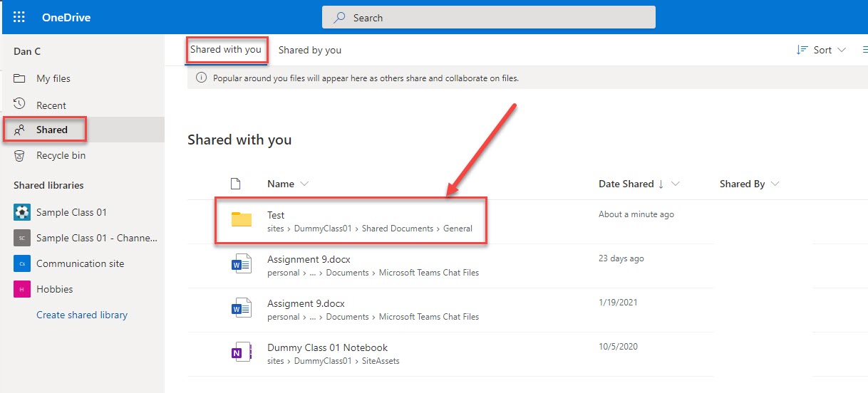This screenshot has width=868, height=393.
Task: Click in the Search input field
Action: (x=488, y=18)
